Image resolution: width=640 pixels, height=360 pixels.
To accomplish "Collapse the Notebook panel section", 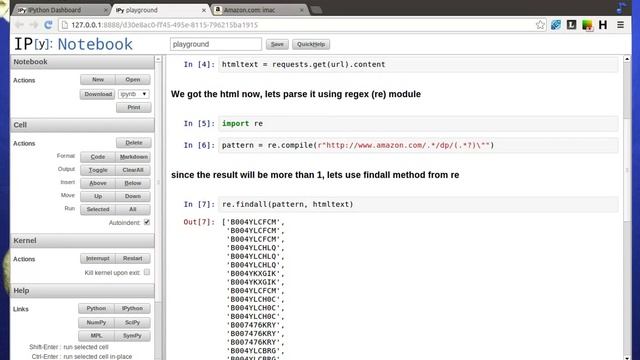I will point(82,62).
